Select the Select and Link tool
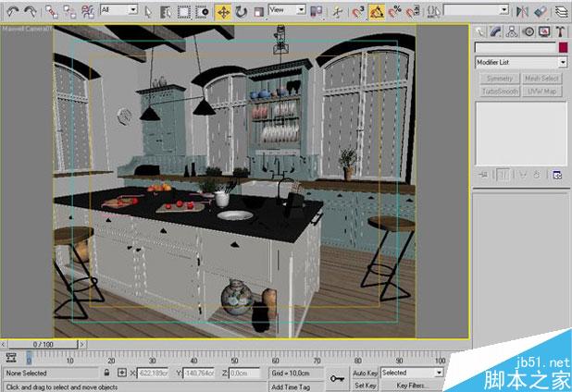 click(x=52, y=12)
